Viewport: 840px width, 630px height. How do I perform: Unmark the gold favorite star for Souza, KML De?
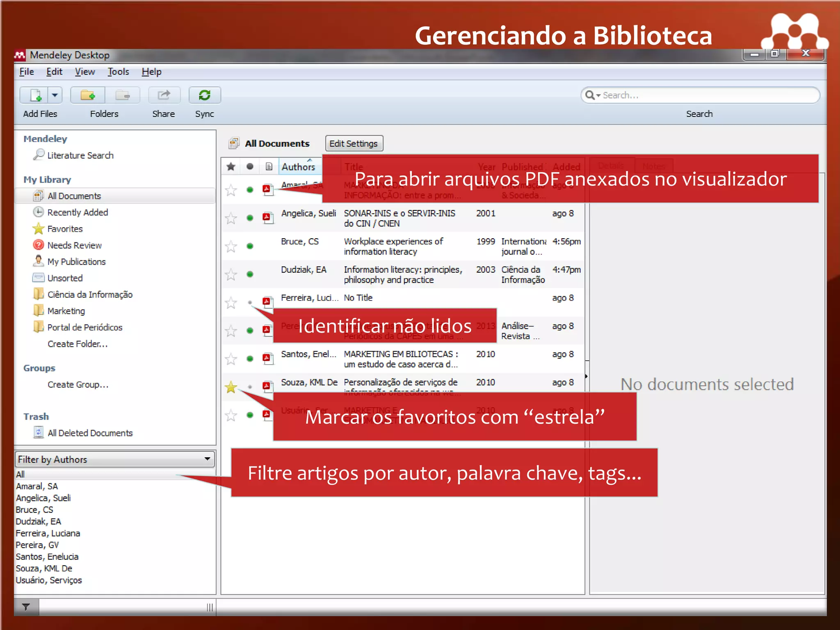(x=231, y=387)
